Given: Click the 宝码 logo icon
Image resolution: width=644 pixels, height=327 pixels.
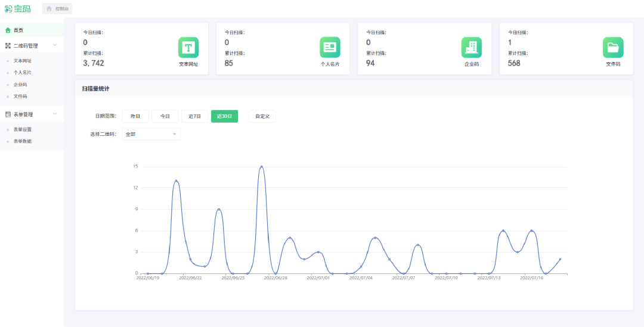Looking at the screenshot, I should pyautogui.click(x=8, y=9).
